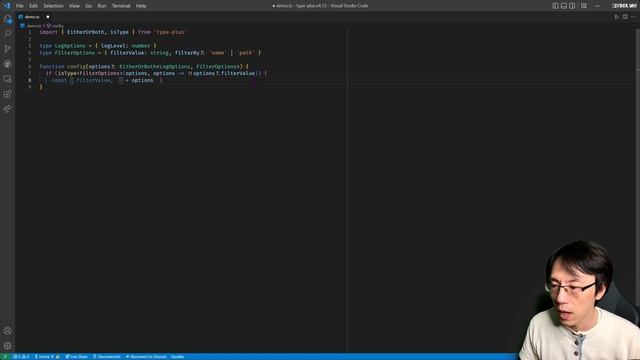Open the Run and Debug view

click(x=7, y=64)
